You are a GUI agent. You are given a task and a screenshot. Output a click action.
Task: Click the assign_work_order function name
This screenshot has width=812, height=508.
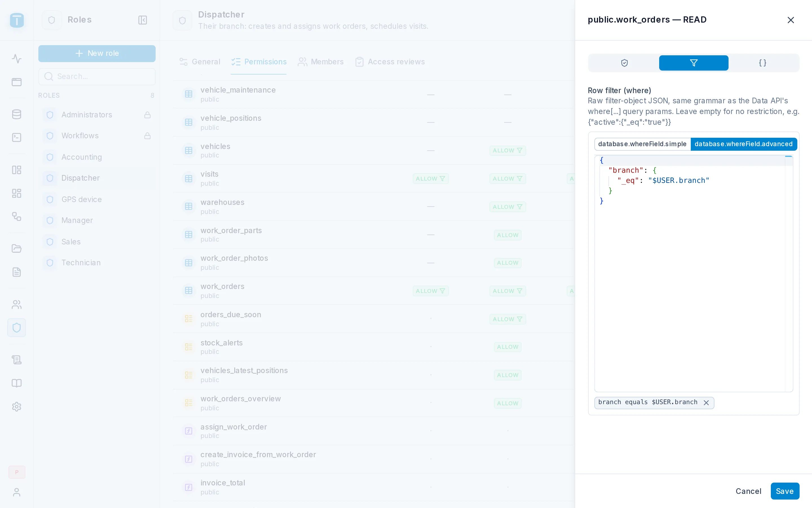click(233, 427)
